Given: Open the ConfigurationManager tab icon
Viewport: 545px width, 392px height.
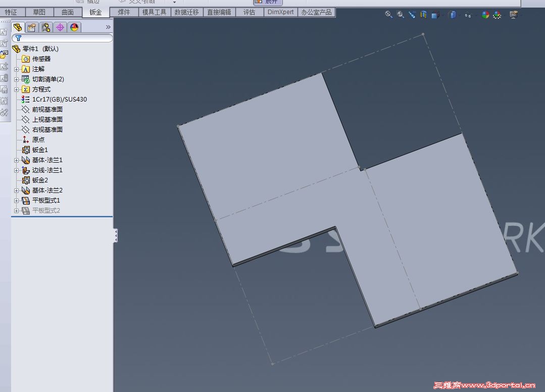Looking at the screenshot, I should pyautogui.click(x=45, y=27).
